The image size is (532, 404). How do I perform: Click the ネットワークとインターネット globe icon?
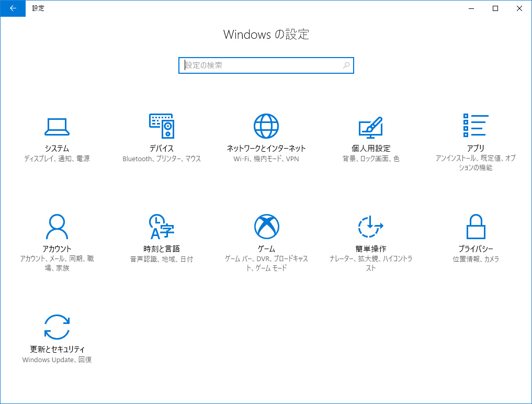click(266, 126)
